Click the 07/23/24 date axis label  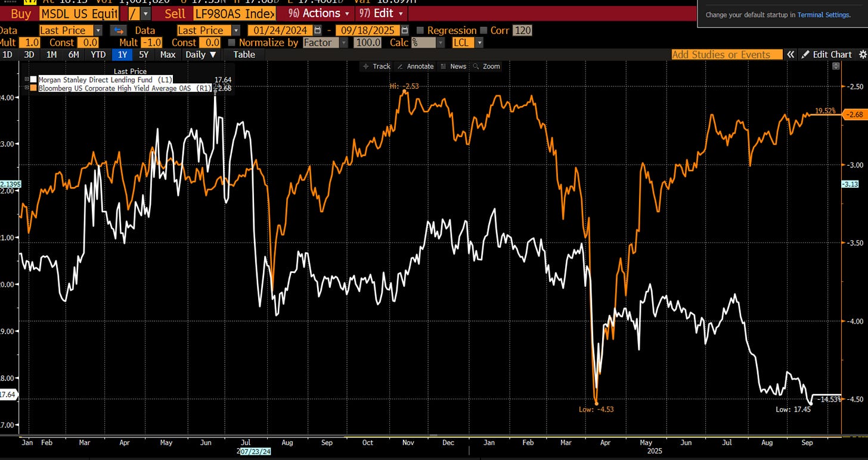[x=255, y=452]
